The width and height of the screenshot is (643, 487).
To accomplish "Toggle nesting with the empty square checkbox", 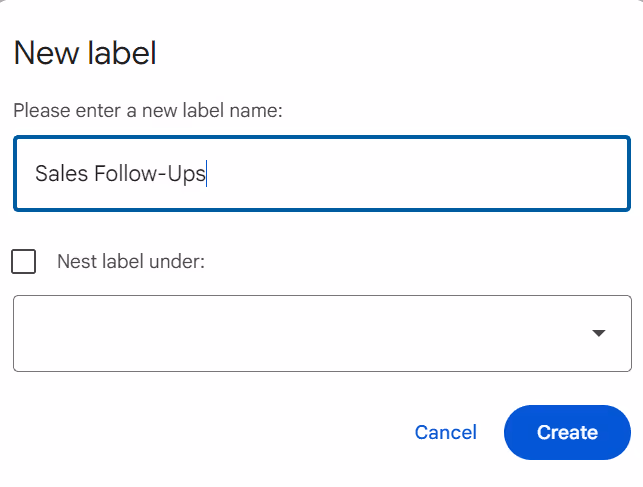I will [x=24, y=262].
